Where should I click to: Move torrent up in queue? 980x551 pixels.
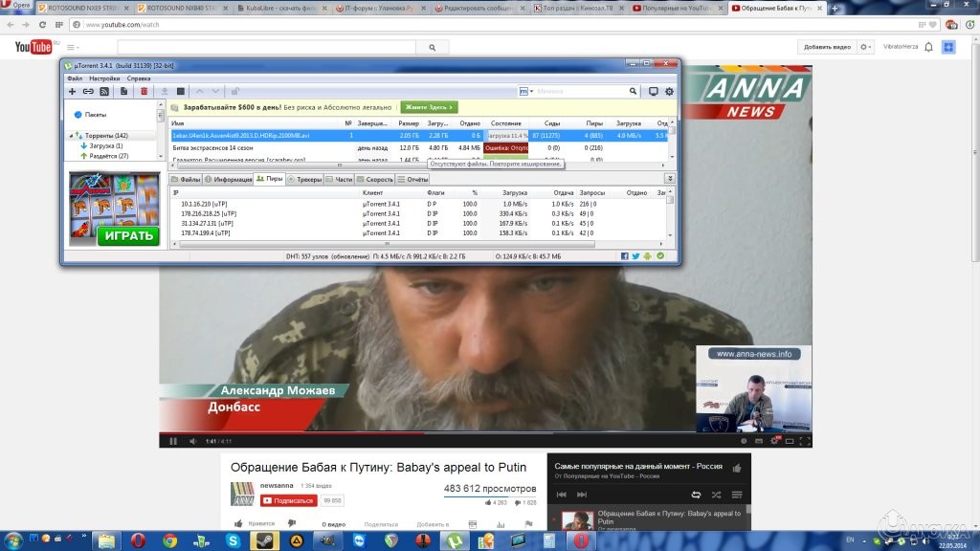point(199,91)
